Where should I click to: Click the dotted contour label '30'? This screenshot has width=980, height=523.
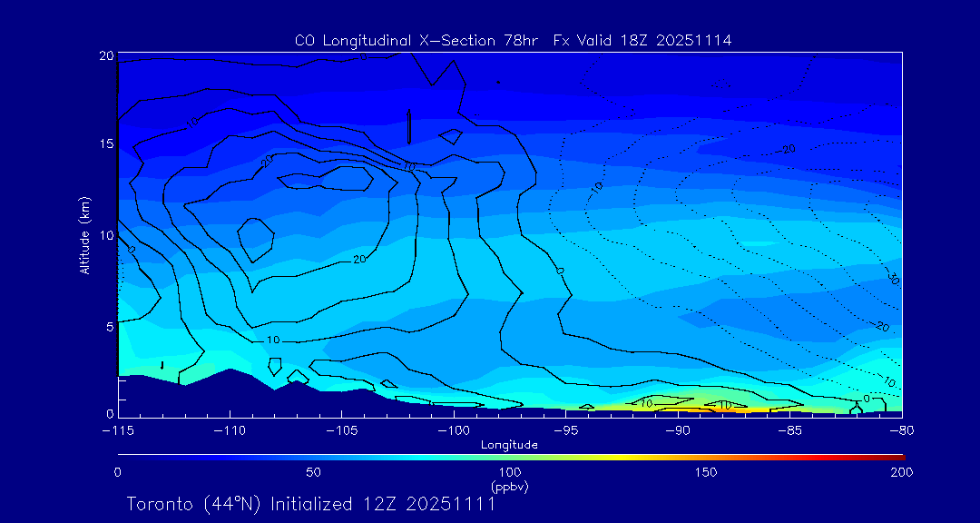click(x=893, y=279)
